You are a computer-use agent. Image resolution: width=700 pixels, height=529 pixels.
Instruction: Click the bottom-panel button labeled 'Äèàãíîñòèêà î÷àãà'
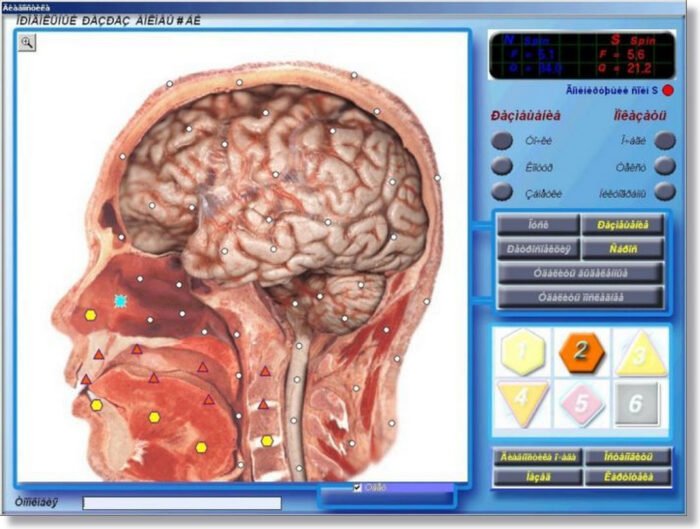538,457
